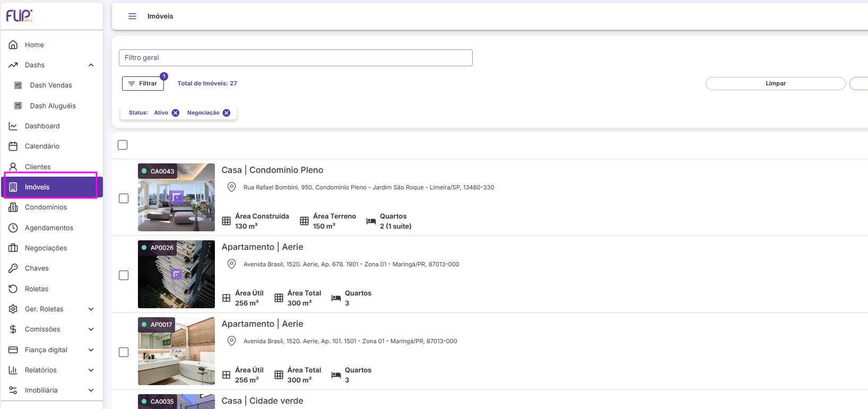Click the Filtro geral search field
The height and width of the screenshot is (409, 868).
click(296, 58)
